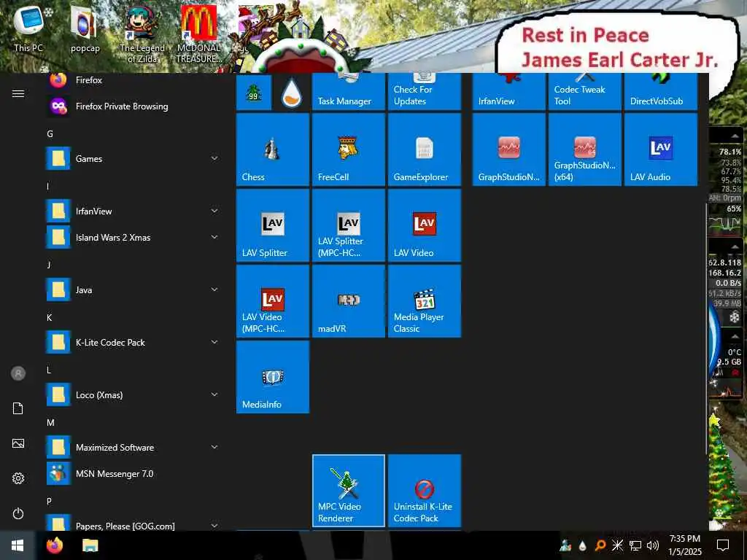Click the Windows Start button
This screenshot has height=560, width=747.
(18, 545)
